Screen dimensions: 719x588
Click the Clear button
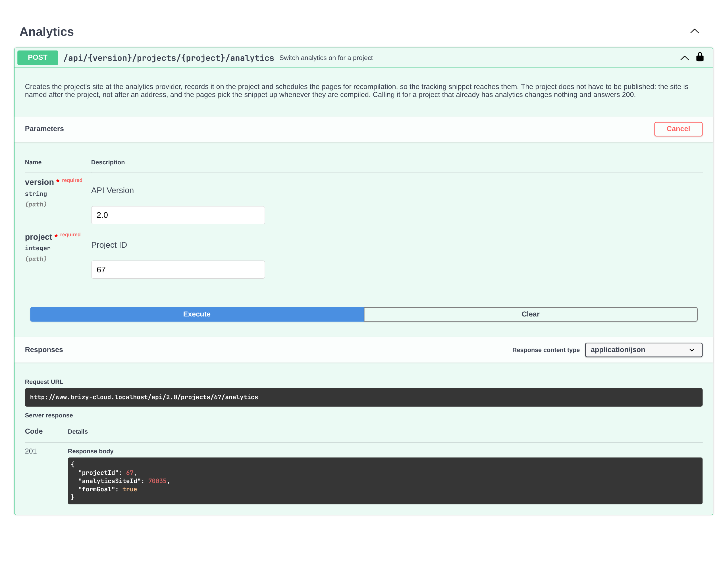(x=531, y=314)
